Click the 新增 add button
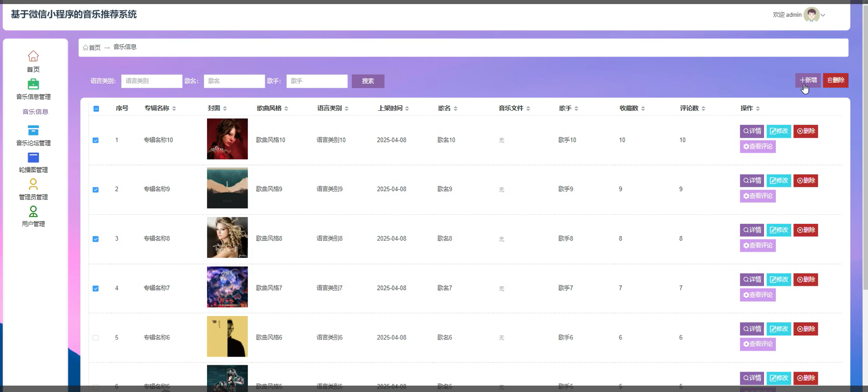The image size is (868, 392). coord(808,80)
